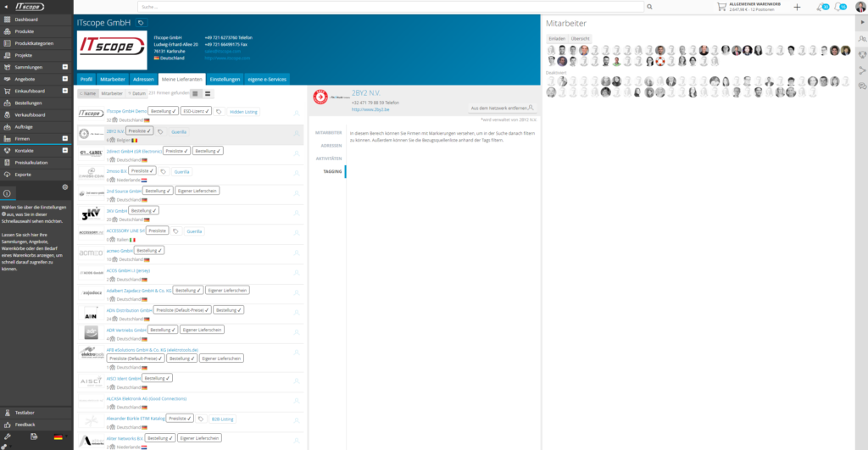Open notifications bell with badge 30
Screen dimensions: 868x450
click(x=822, y=7)
